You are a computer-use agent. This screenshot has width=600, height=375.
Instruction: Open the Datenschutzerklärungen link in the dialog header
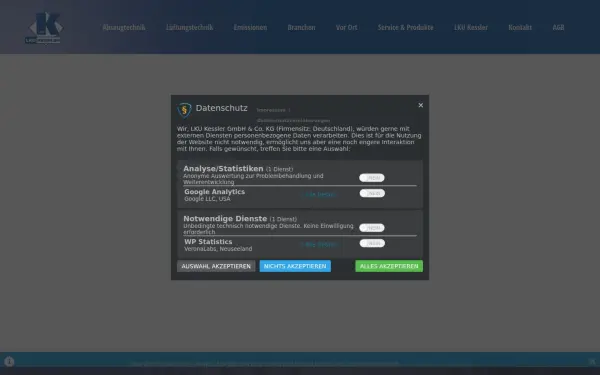[x=293, y=121]
